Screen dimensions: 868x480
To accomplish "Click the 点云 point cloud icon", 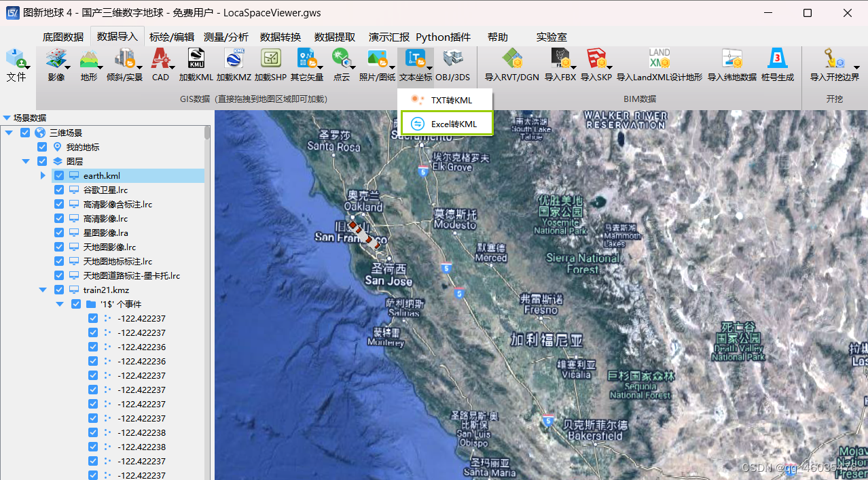I will pos(341,59).
